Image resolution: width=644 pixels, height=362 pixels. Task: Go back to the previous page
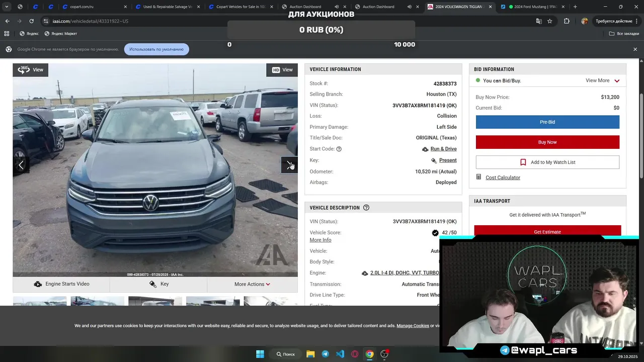(x=7, y=21)
